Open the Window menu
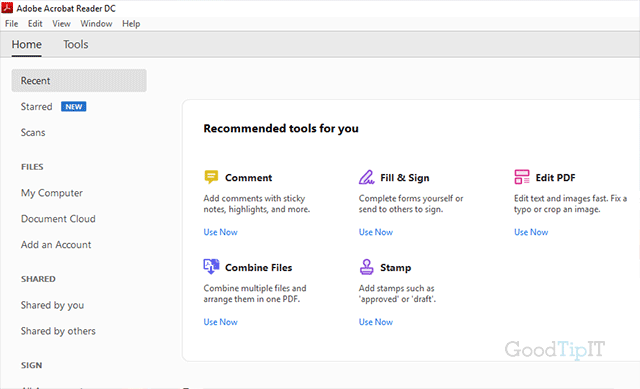 96,24
